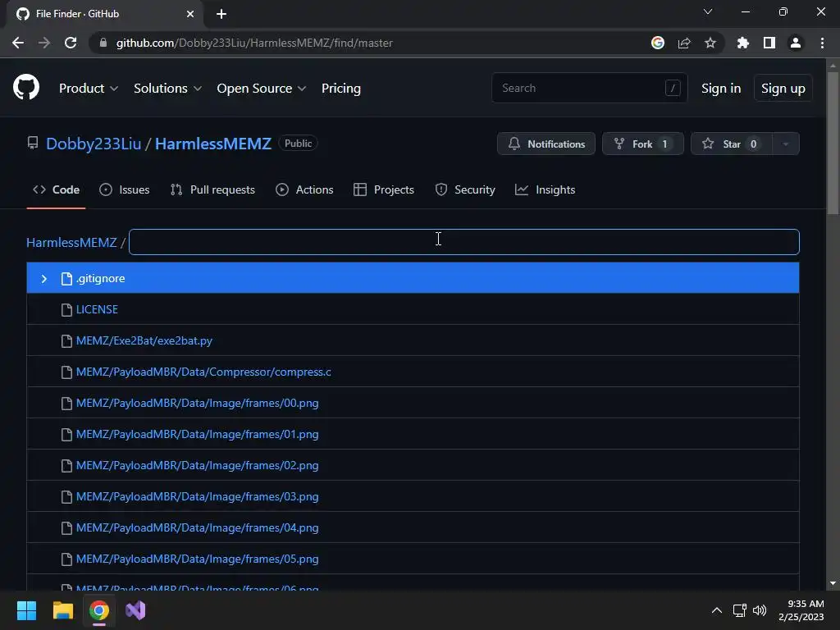Open Visual Studio from taskbar
Screen dimensions: 840x630
(135, 610)
